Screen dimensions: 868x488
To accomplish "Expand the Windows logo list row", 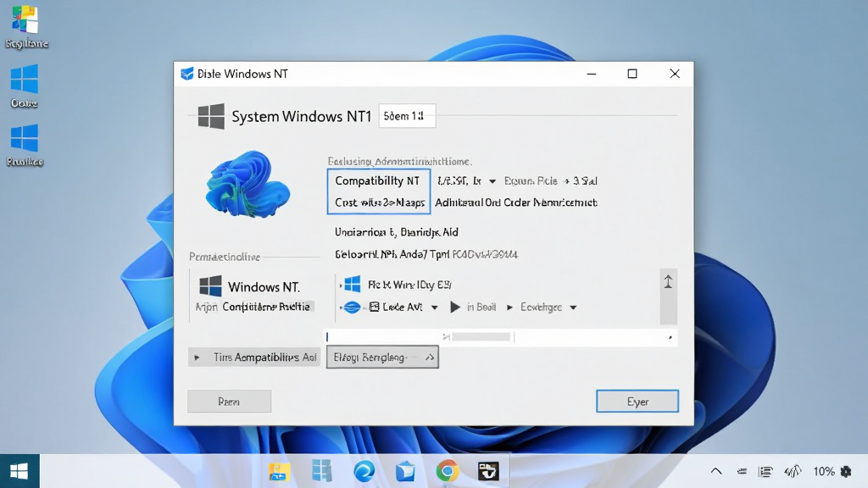I will click(341, 286).
